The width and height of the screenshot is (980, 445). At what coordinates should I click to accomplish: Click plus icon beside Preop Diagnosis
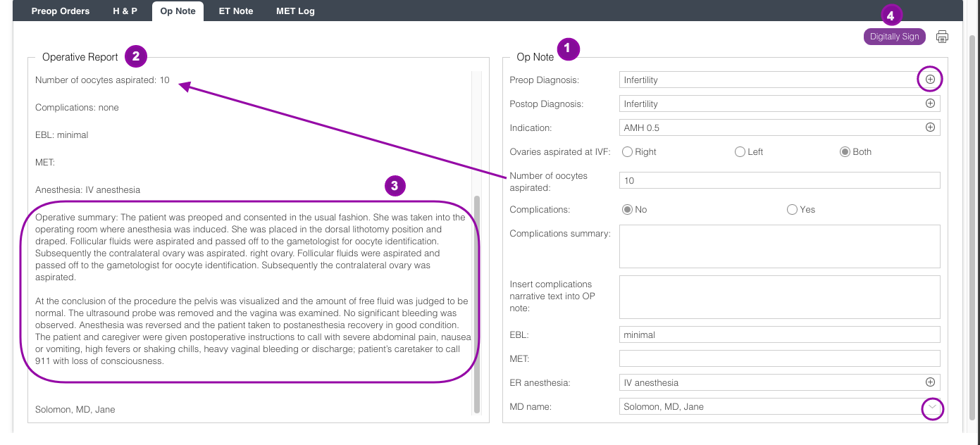pyautogui.click(x=930, y=80)
